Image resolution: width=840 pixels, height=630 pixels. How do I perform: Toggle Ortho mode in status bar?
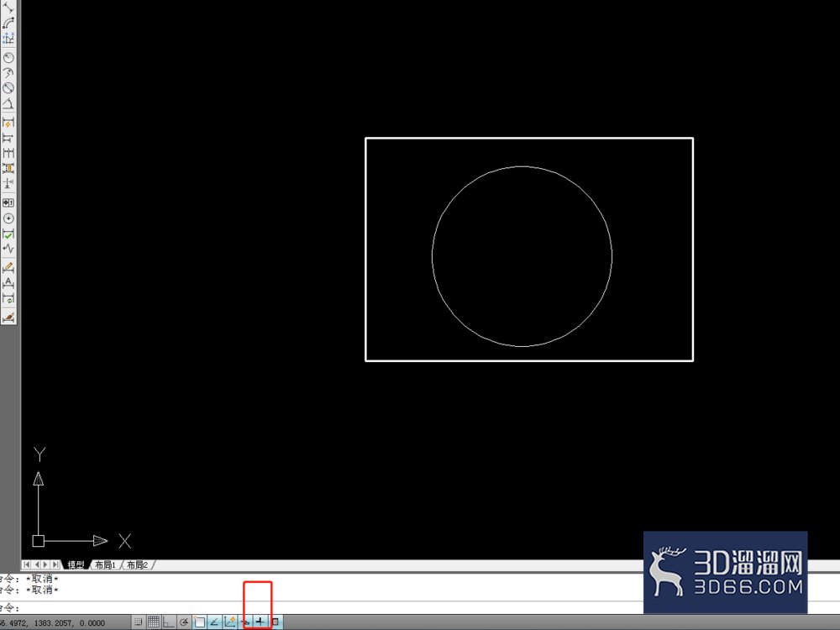tap(169, 622)
